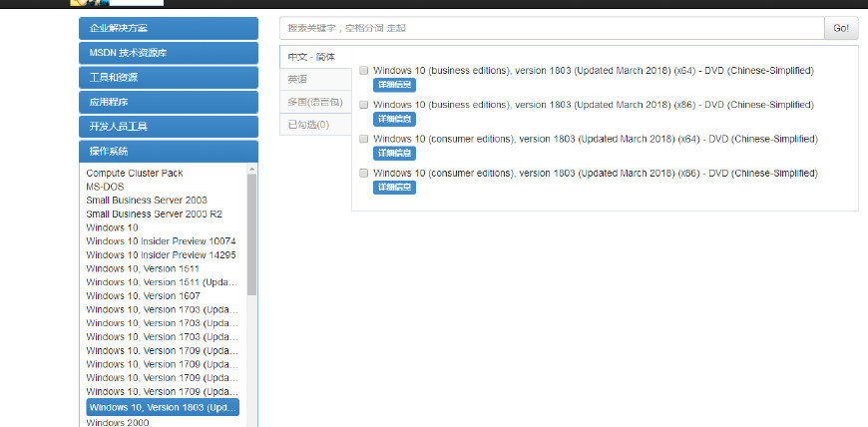Focus the keyword search input field
This screenshot has height=427, width=868.
552,28
